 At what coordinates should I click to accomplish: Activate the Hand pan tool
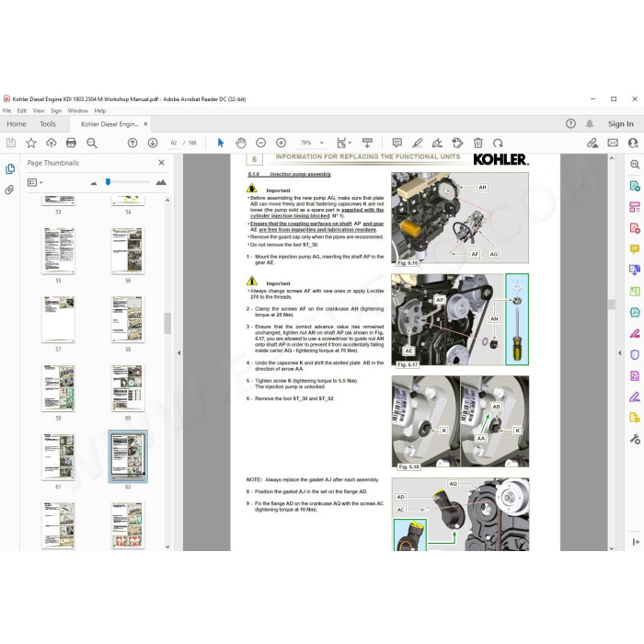pos(241,143)
